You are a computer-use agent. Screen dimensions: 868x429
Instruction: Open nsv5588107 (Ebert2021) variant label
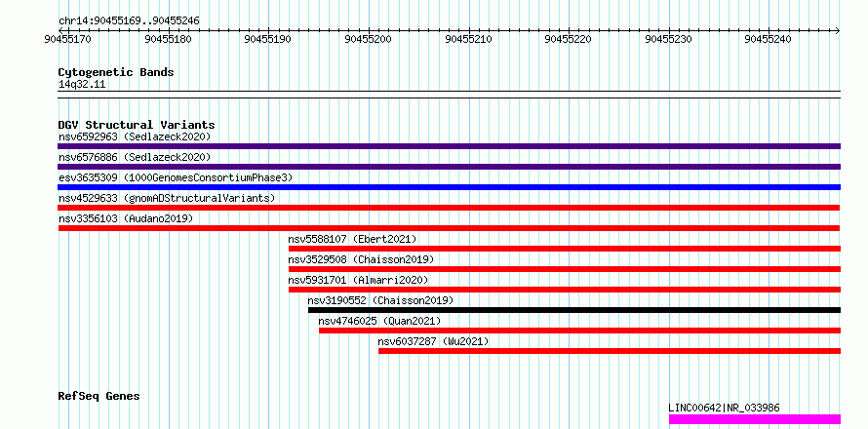click(x=352, y=239)
